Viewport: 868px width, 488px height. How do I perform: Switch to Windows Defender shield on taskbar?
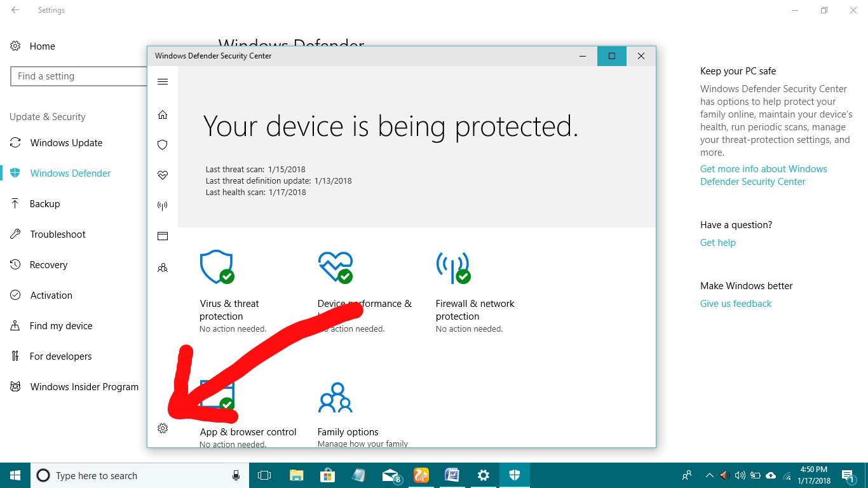coord(514,475)
